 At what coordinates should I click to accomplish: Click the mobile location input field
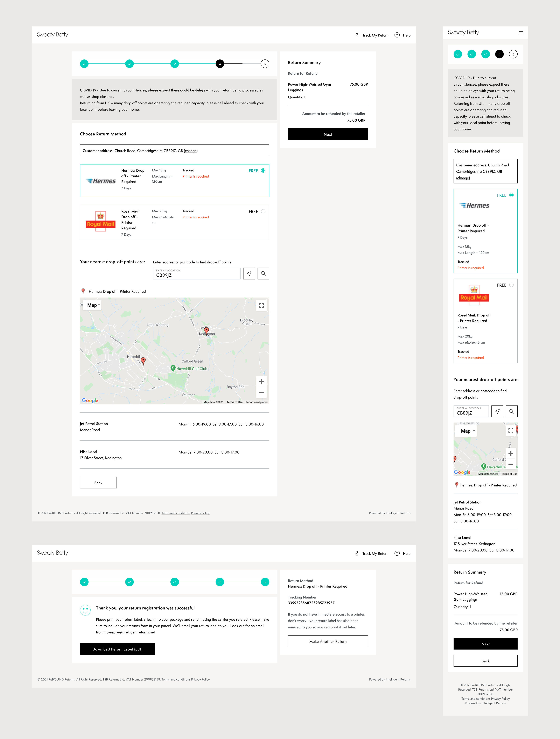pyautogui.click(x=471, y=412)
